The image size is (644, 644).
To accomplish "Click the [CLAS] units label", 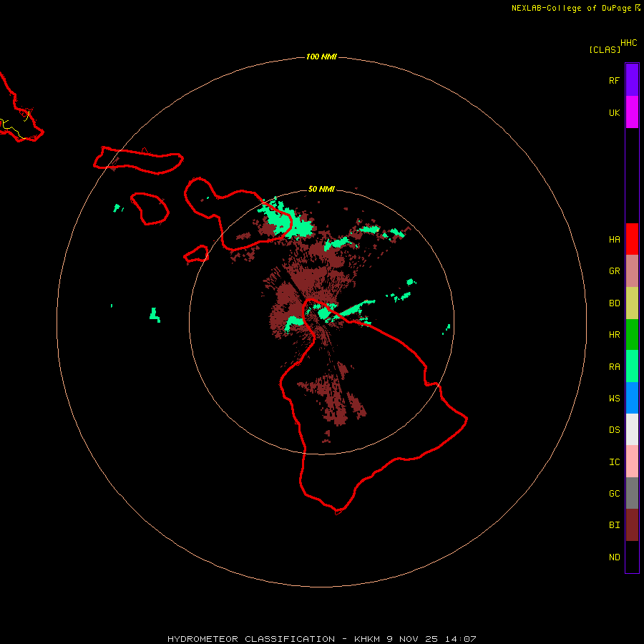I will pos(605,49).
